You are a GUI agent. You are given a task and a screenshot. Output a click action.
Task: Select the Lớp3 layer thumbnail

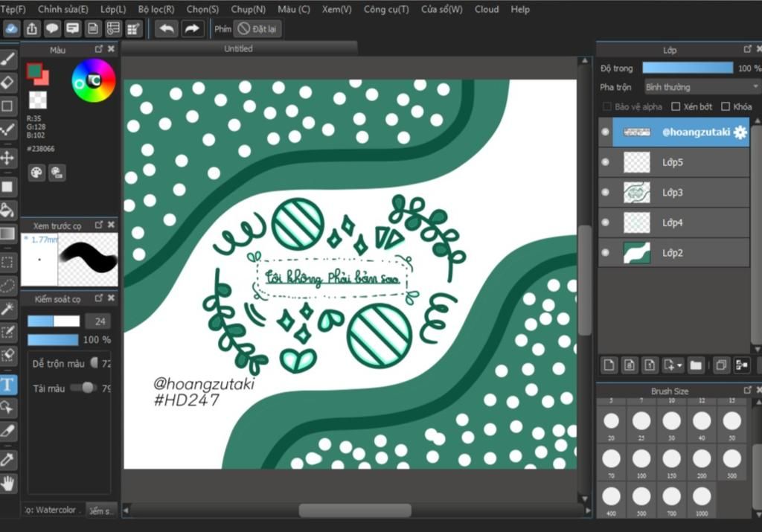637,193
